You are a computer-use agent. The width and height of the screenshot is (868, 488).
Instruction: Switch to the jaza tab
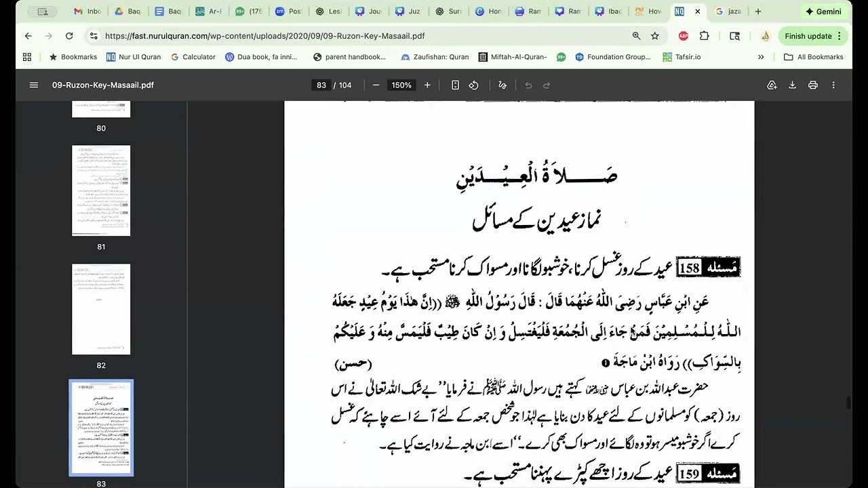coord(728,12)
